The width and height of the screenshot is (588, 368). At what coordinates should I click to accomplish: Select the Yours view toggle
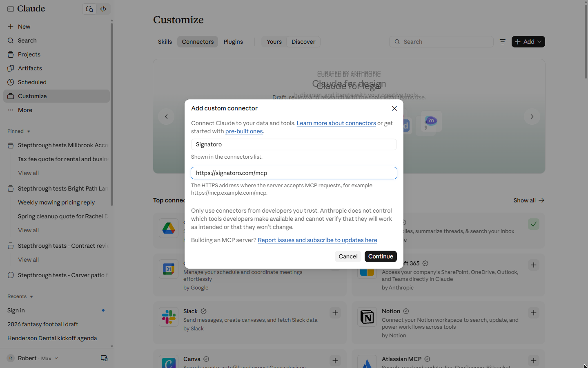274,42
